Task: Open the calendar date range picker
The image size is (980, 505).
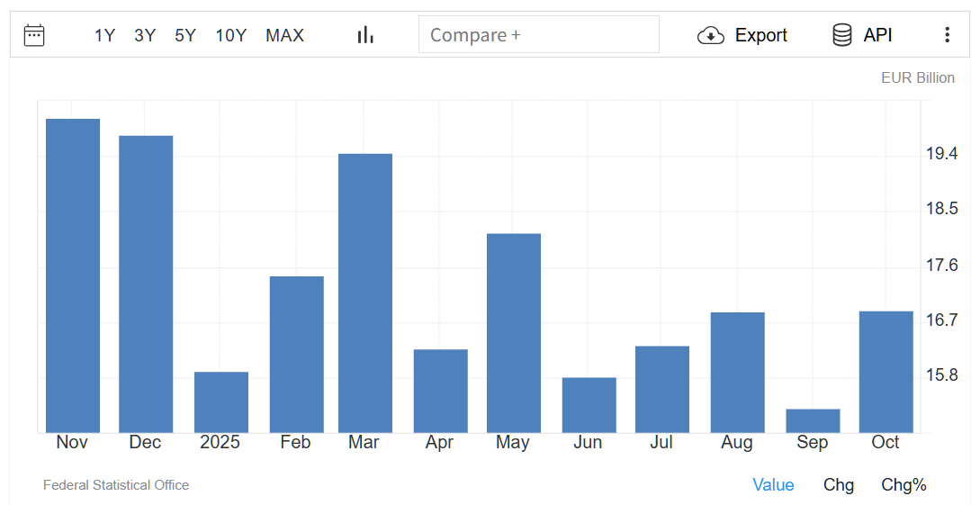Action: pyautogui.click(x=34, y=35)
